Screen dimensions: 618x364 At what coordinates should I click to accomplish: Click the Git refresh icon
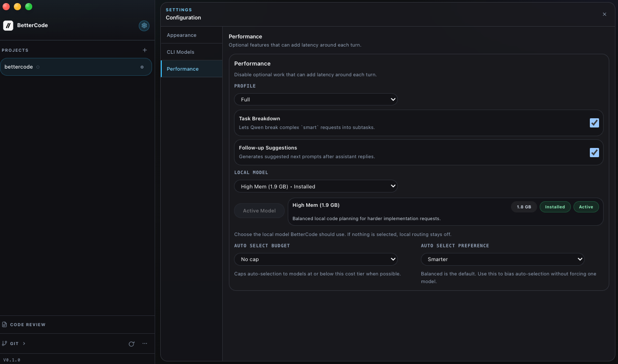(x=132, y=344)
